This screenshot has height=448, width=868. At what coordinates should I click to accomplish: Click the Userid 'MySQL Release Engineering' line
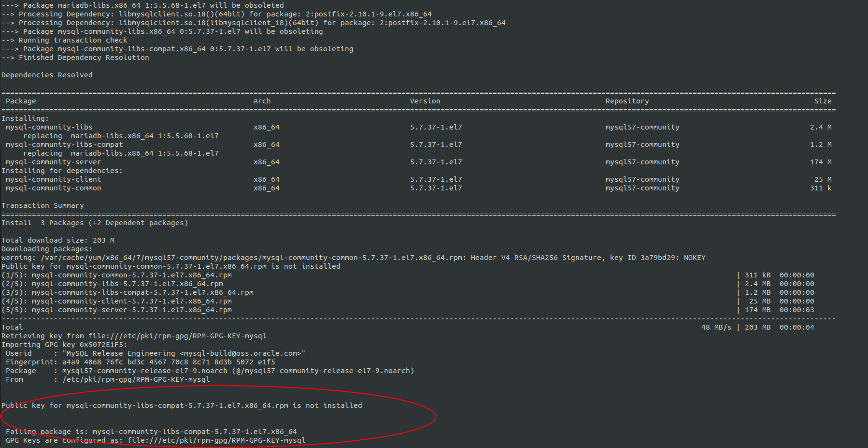(x=156, y=353)
